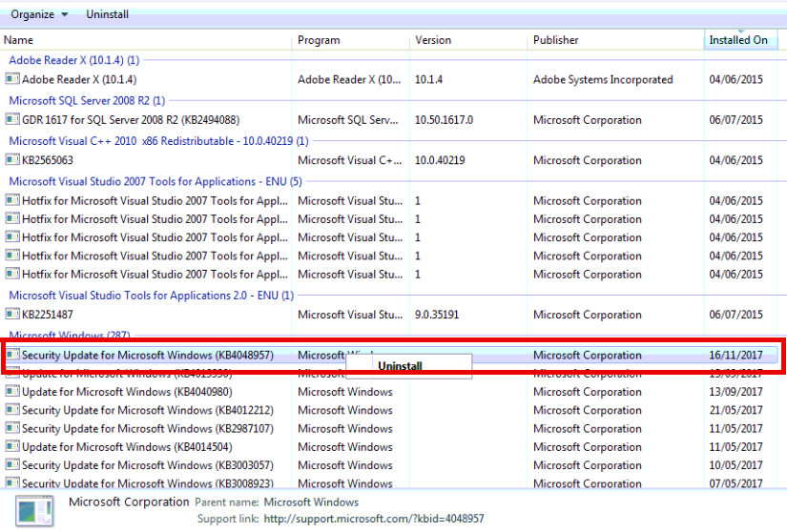Select Security Update for Microsoft Windows (KB4012212)
The width and height of the screenshot is (787, 532).
[x=148, y=411]
